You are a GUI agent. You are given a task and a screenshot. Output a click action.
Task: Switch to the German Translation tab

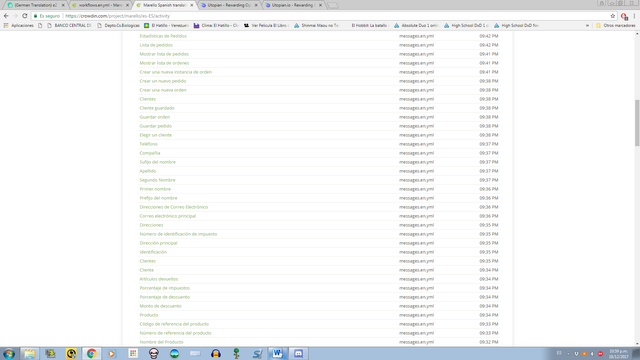pyautogui.click(x=35, y=5)
